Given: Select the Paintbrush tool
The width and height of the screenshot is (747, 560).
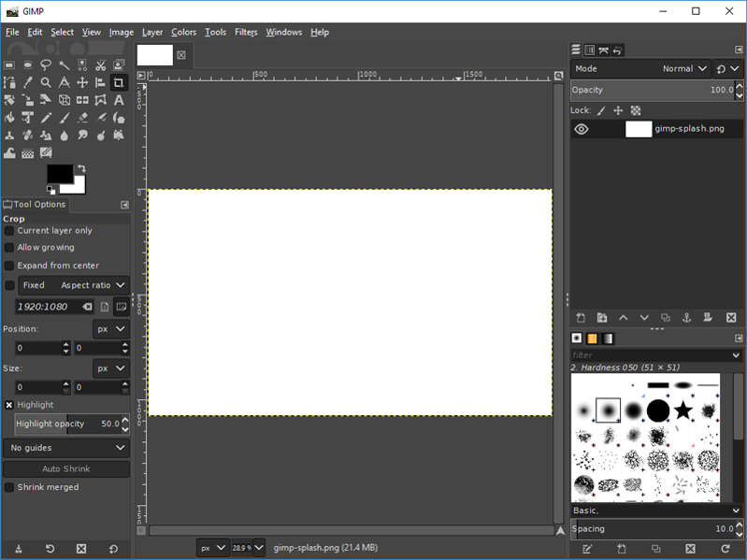Looking at the screenshot, I should (65, 118).
